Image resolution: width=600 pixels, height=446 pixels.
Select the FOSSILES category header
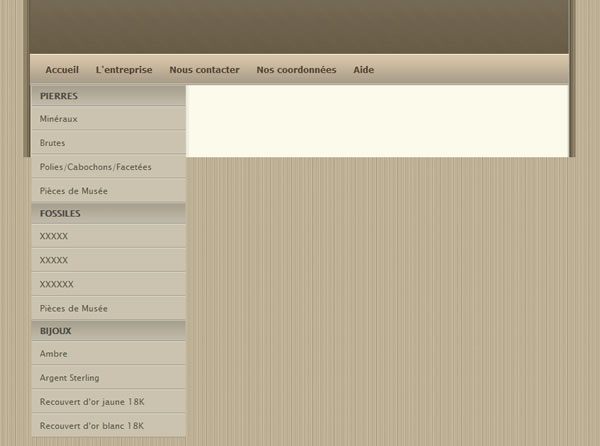point(109,213)
